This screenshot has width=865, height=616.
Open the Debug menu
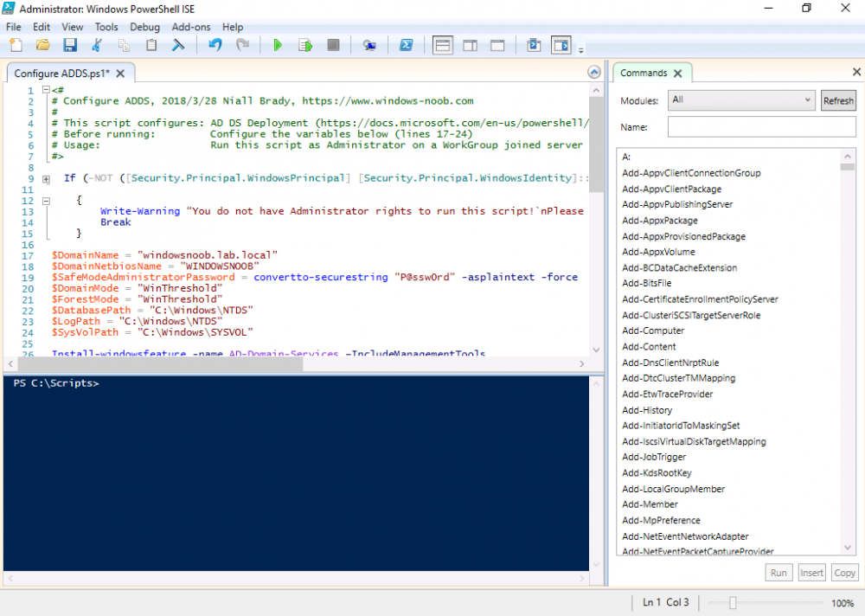pyautogui.click(x=145, y=27)
